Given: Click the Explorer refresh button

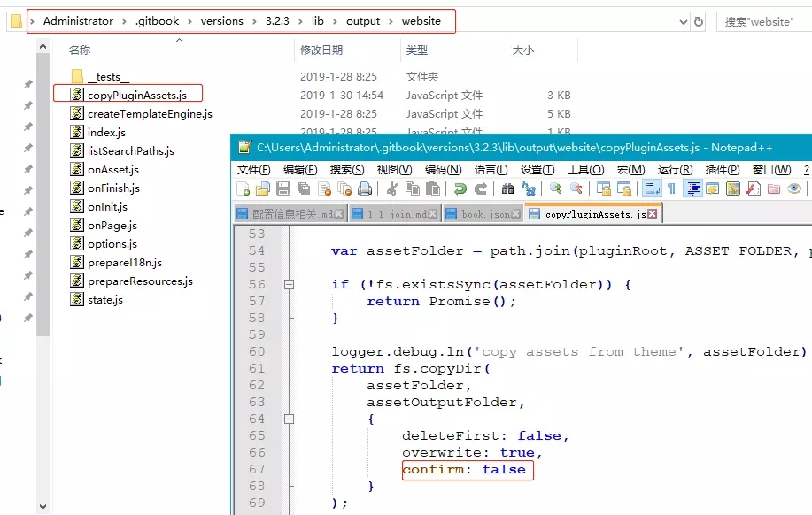Looking at the screenshot, I should (x=699, y=22).
